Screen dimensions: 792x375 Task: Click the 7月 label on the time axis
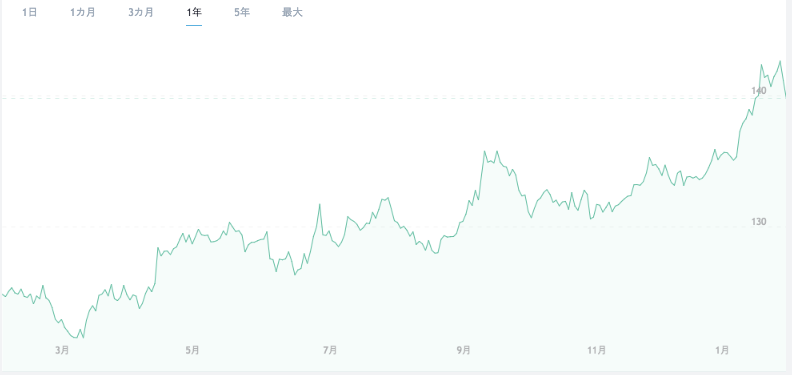(330, 350)
